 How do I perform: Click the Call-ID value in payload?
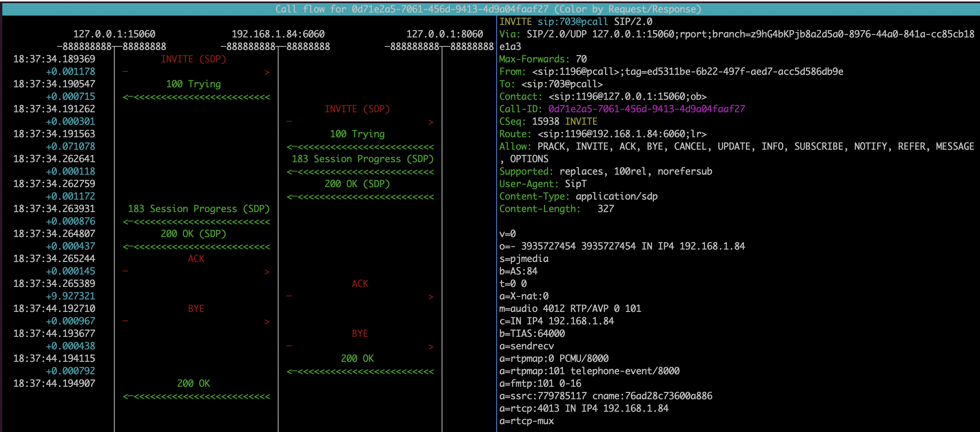[x=646, y=109]
